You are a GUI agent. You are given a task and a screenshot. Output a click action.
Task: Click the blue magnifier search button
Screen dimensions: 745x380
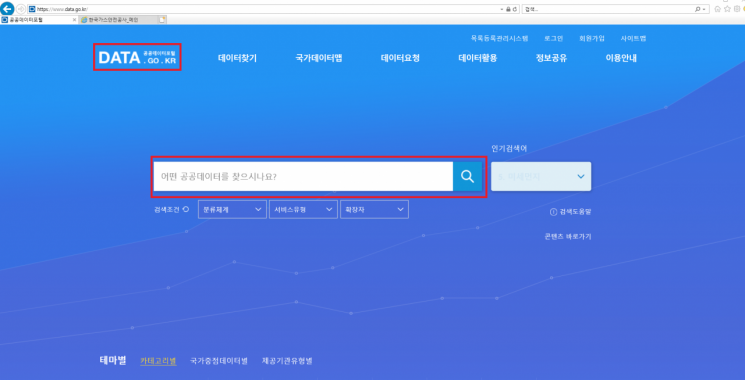[x=468, y=177]
